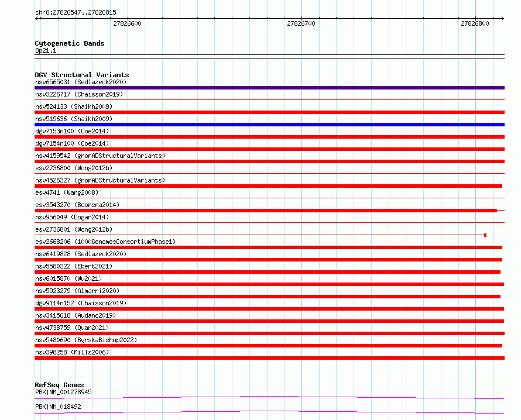Click the left arrow of the ruler
521x420 pixels.
(37, 18)
